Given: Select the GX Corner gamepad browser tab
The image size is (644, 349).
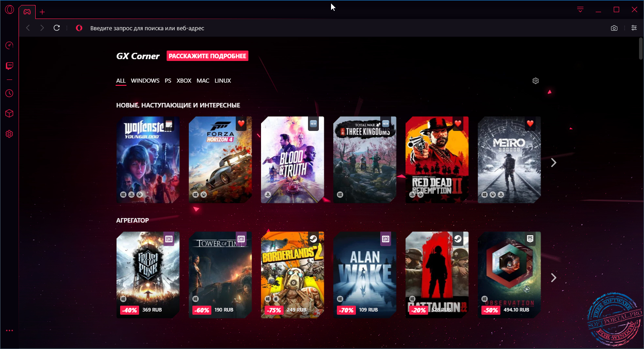Looking at the screenshot, I should [27, 12].
